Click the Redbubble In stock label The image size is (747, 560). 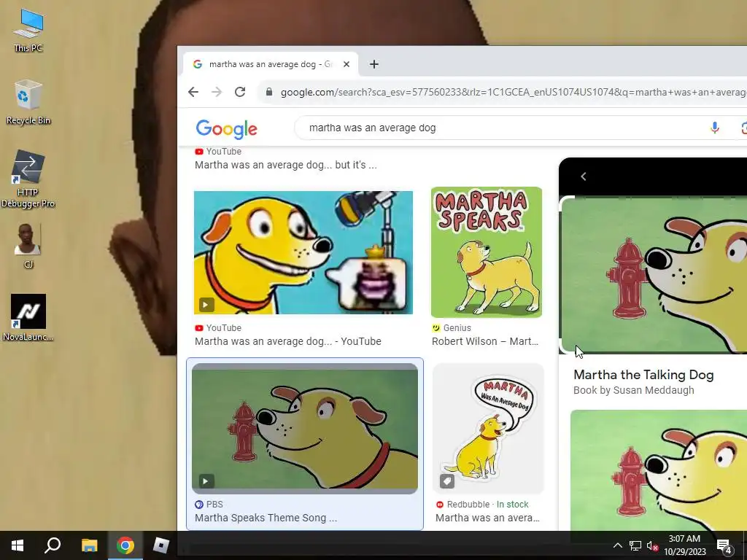tap(512, 505)
